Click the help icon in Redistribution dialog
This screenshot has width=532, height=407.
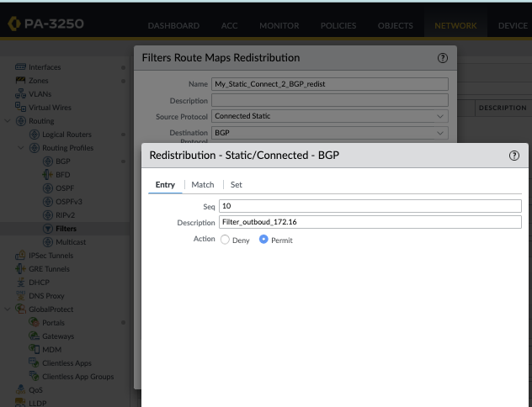point(514,156)
